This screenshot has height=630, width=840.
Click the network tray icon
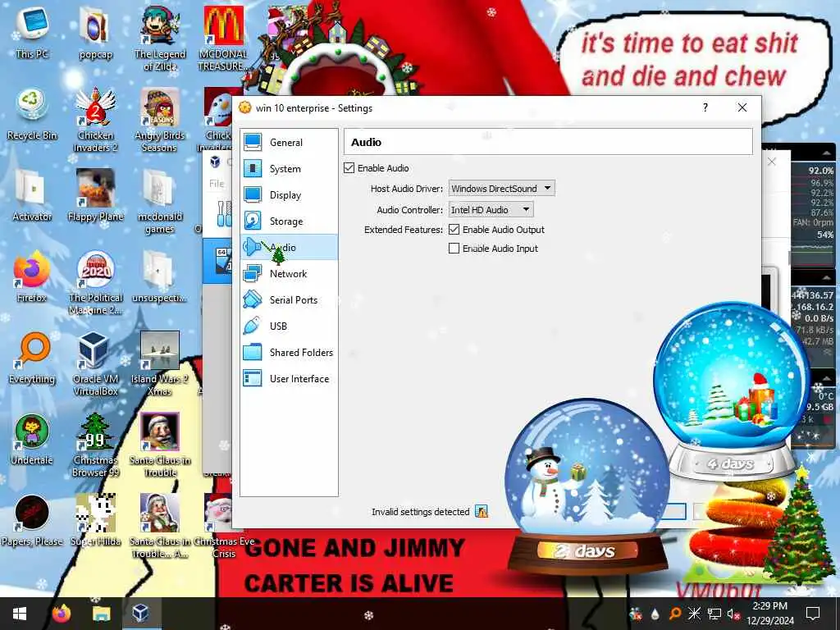(714, 614)
